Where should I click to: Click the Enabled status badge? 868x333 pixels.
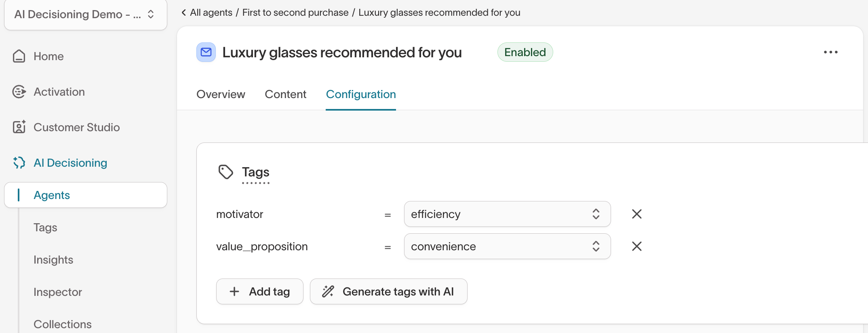pyautogui.click(x=525, y=52)
